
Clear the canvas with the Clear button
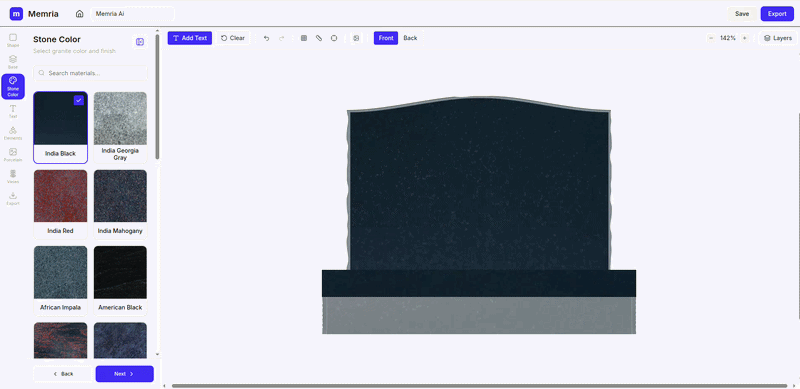(233, 38)
